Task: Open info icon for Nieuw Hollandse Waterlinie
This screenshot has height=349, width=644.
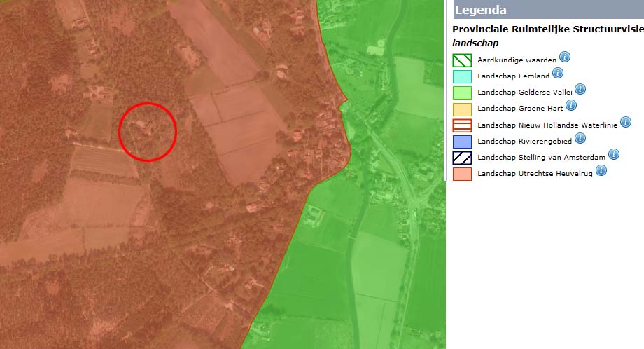Action: coord(626,122)
